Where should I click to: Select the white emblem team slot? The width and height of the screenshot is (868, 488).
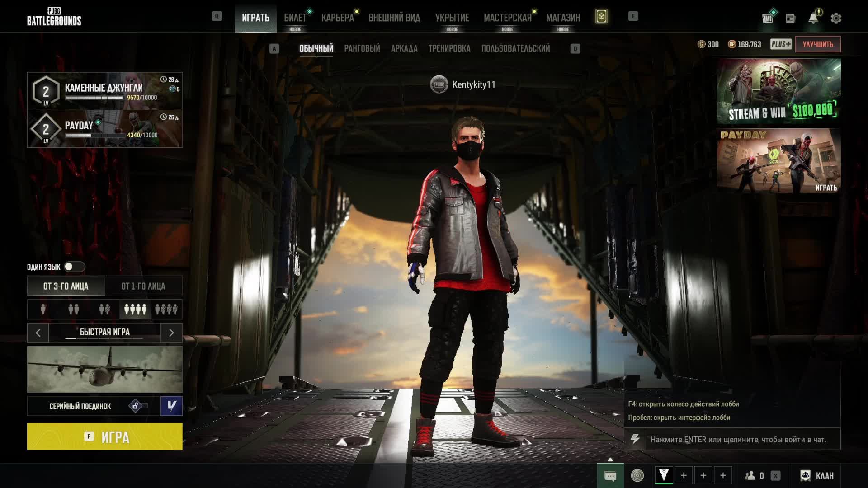(664, 475)
